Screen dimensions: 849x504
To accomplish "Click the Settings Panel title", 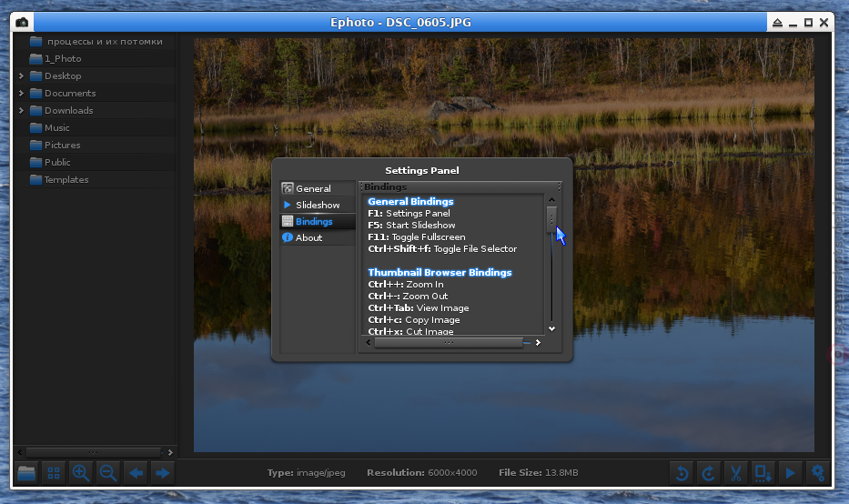I will point(422,170).
